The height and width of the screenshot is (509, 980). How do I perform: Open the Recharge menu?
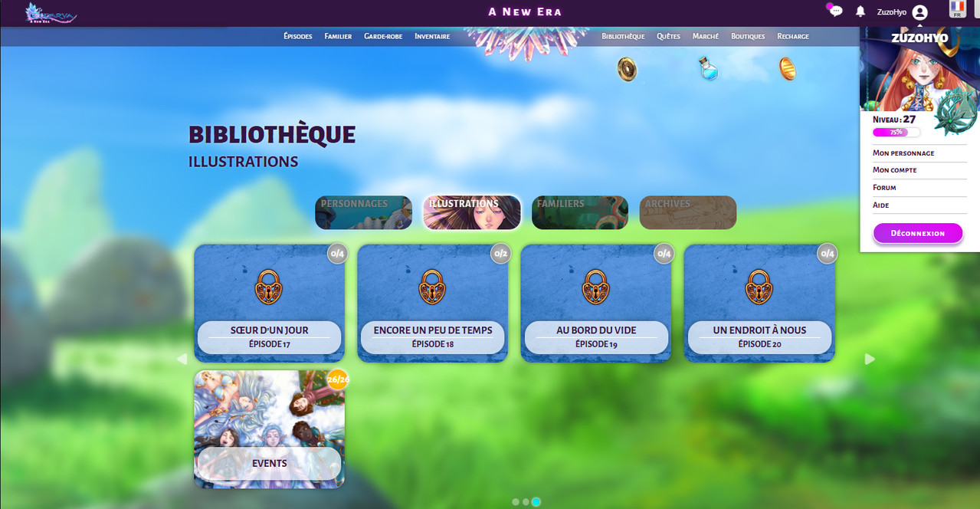(x=793, y=36)
